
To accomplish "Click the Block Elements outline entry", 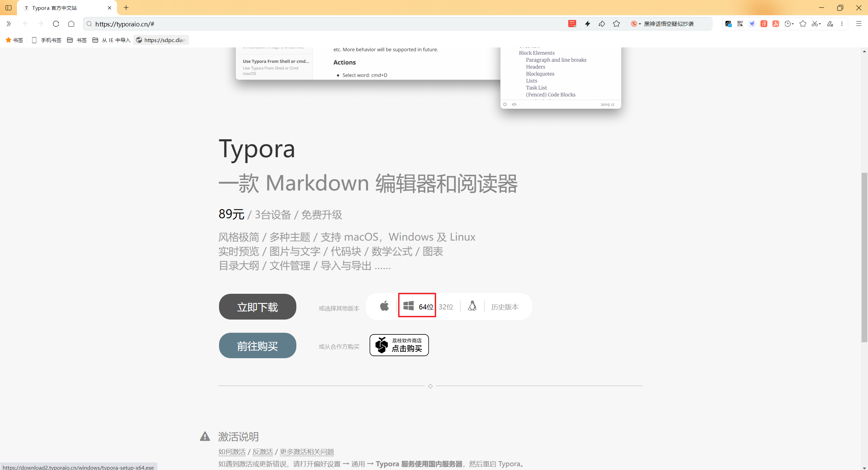I will 537,53.
